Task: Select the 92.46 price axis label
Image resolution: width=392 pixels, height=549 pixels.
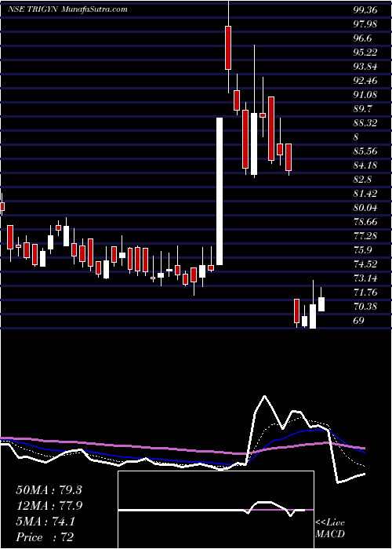Action: pyautogui.click(x=365, y=81)
